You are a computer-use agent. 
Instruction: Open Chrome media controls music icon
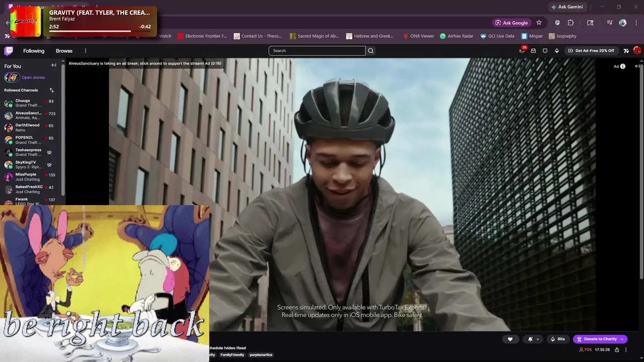[609, 23]
